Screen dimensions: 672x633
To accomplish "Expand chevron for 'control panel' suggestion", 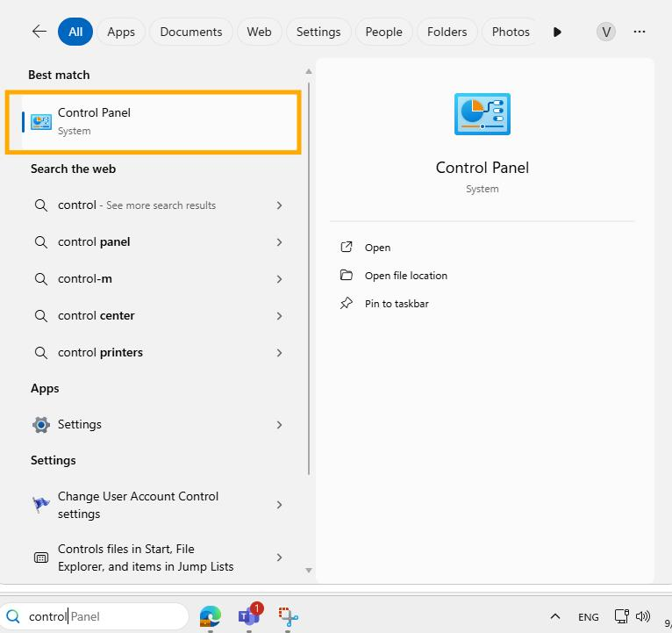I will pos(279,242).
